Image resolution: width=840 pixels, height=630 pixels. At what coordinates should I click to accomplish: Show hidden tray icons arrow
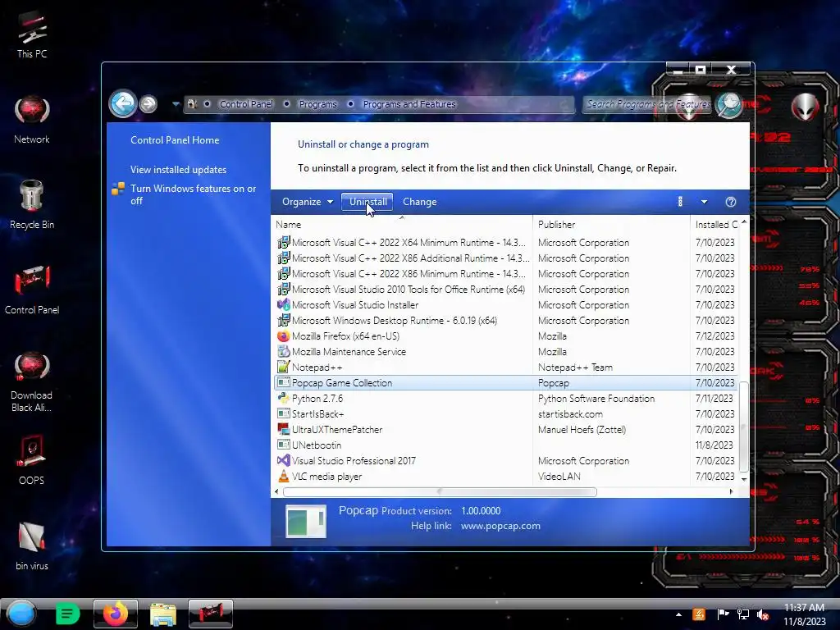(x=678, y=614)
